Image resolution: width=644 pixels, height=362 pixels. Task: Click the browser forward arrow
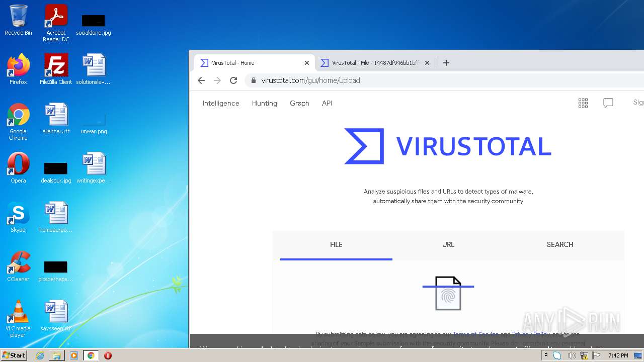[217, 80]
